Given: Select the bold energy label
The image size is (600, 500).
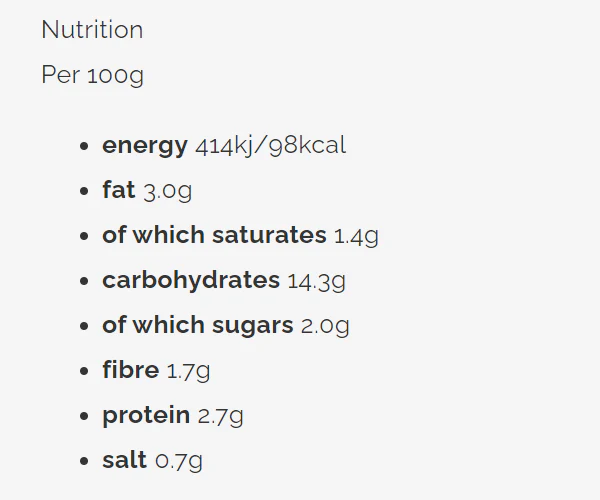Looking at the screenshot, I should [x=144, y=146].
